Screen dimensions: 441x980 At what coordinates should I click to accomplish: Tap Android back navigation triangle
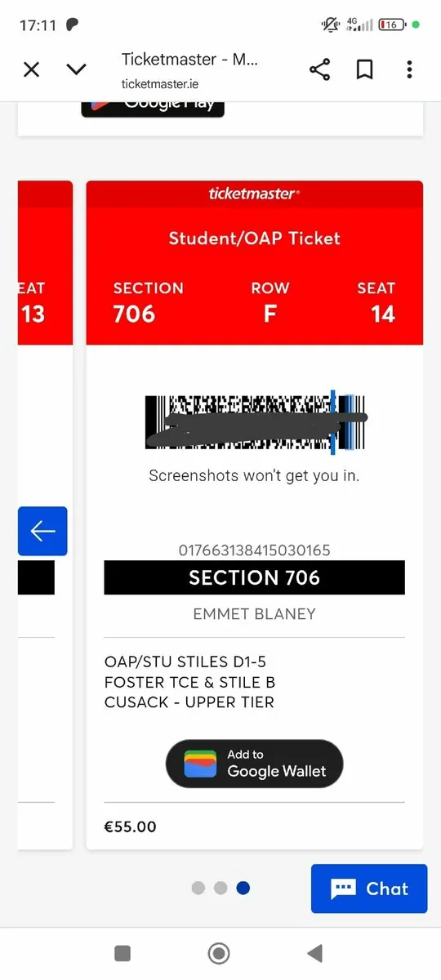pyautogui.click(x=314, y=953)
